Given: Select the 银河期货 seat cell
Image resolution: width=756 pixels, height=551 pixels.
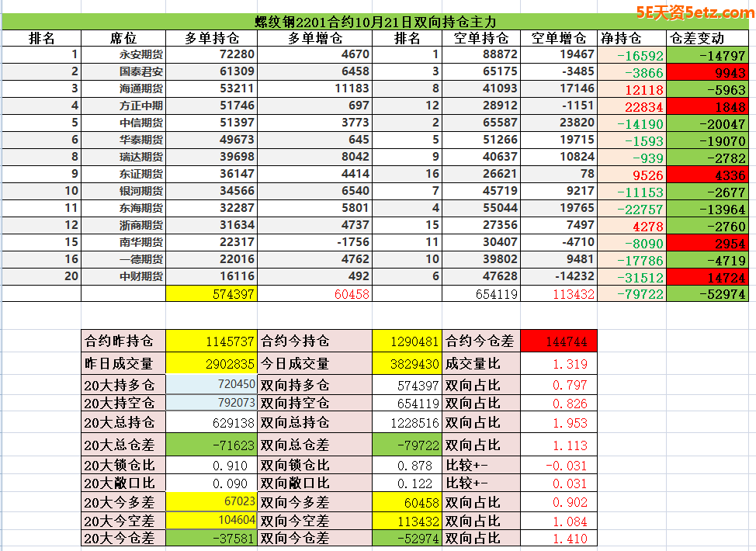Looking at the screenshot, I should [x=123, y=191].
